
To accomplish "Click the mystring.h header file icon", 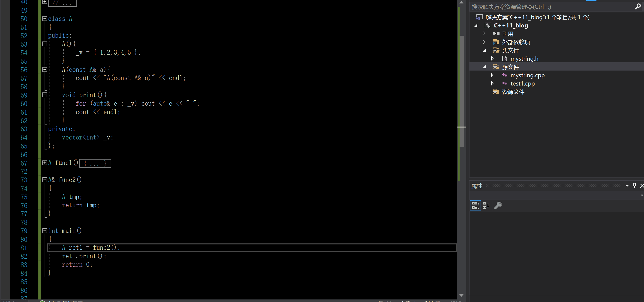I will pyautogui.click(x=505, y=59).
